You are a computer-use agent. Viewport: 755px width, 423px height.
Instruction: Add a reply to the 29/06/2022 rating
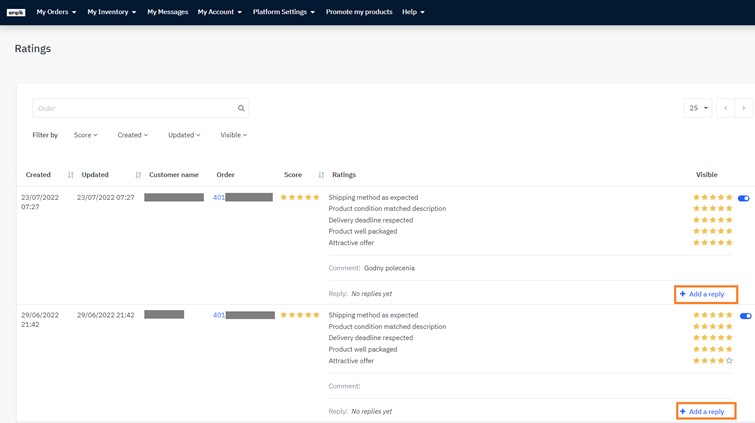tap(706, 411)
